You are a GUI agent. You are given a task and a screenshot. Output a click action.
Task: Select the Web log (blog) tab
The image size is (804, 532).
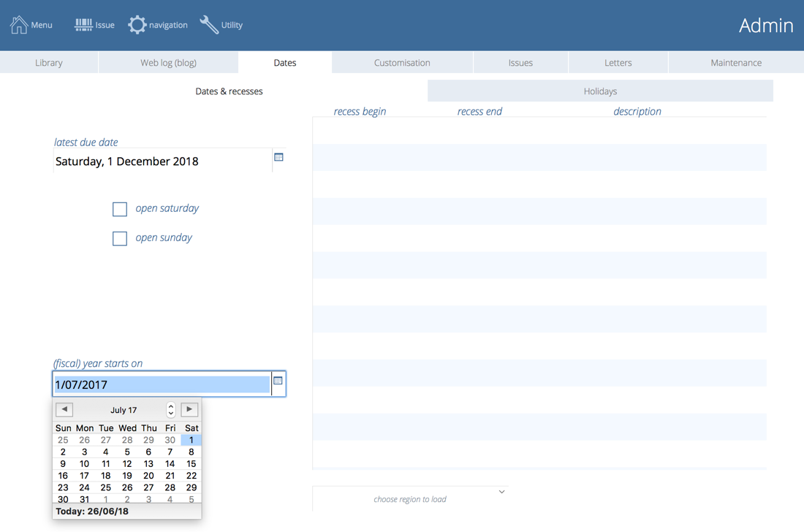(168, 63)
